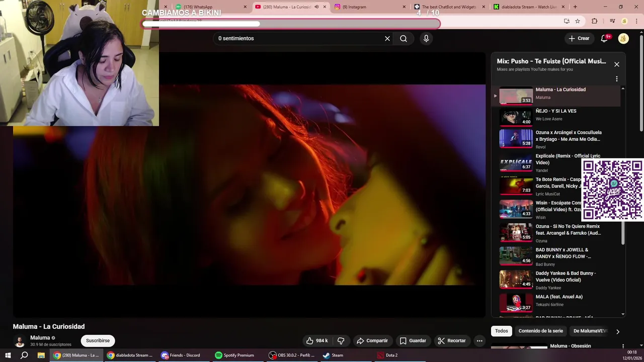644x362 pixels.
Task: Open the YouTube account avatar menu
Action: click(623, 38)
